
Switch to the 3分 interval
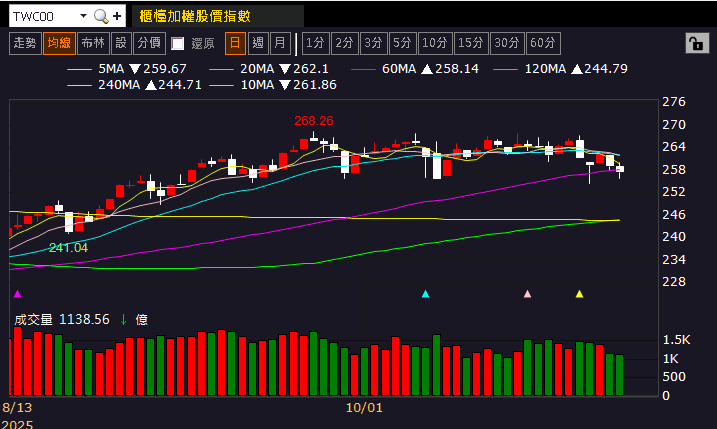pyautogui.click(x=374, y=43)
